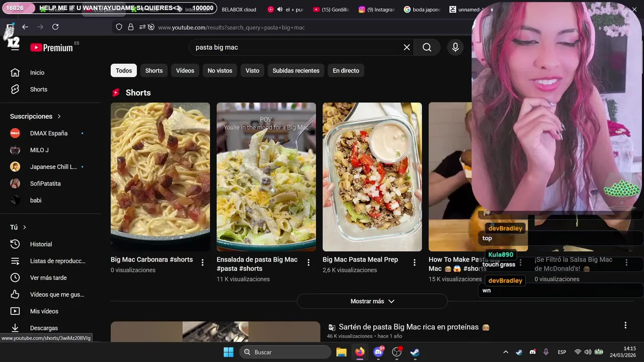The height and width of the screenshot is (362, 644).
Task: Open options menu for Big Mac Pasta Meal Prep
Action: tap(415, 262)
